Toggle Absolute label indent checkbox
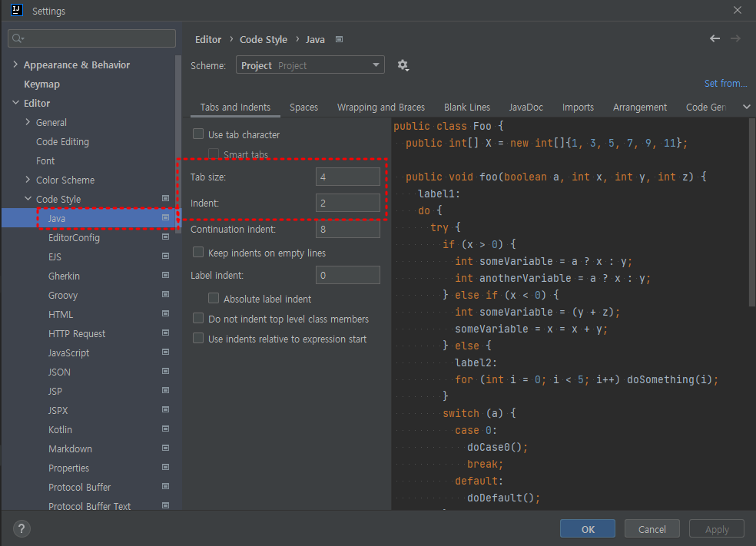 point(214,298)
